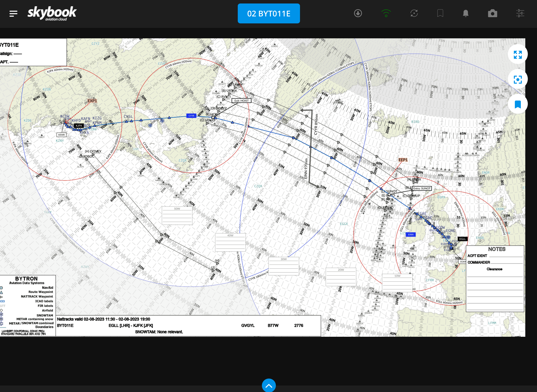Screen dimensions: 537x392
Task: Click the CYYR blue airport label
Action: 191,116
